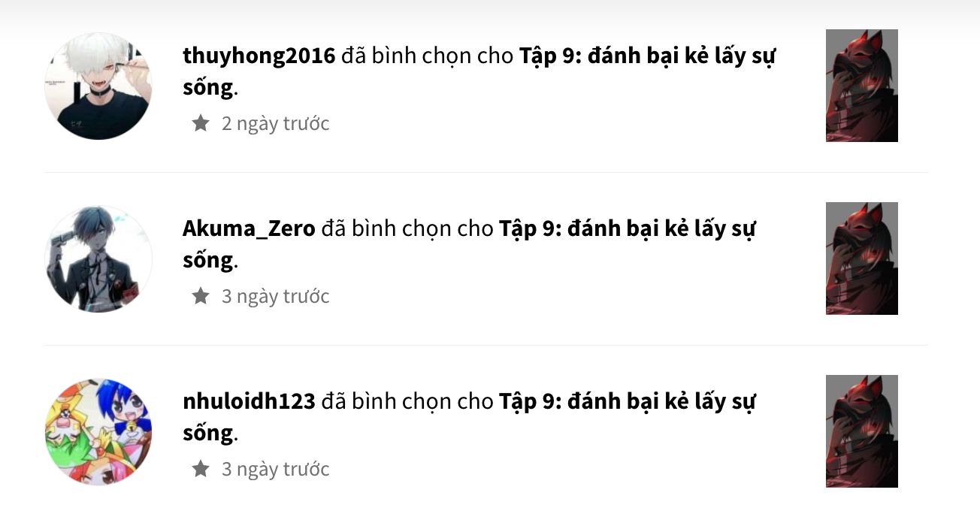Screen dimensions: 980x529
Task: Click the star icon under thuyhong2016's vote
Action: (x=200, y=123)
